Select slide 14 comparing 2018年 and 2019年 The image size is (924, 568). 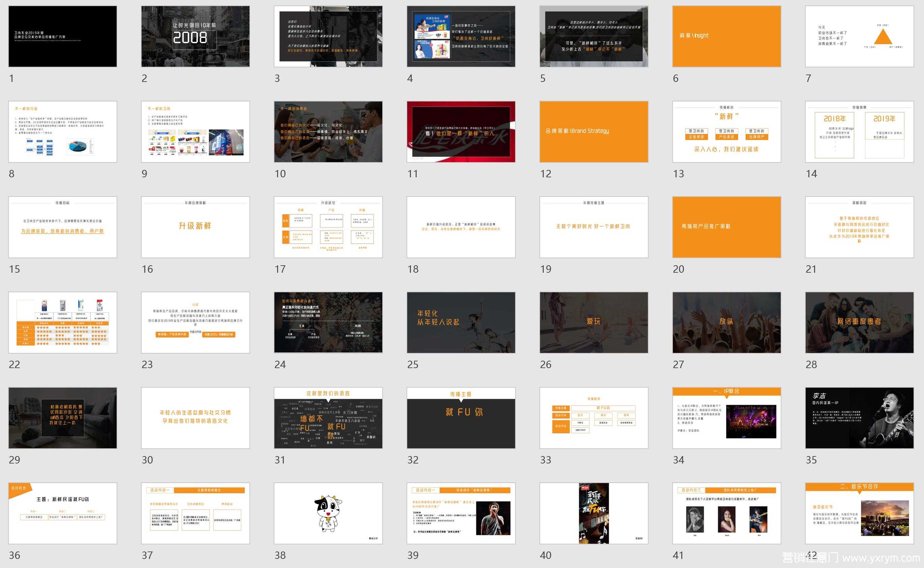click(859, 132)
